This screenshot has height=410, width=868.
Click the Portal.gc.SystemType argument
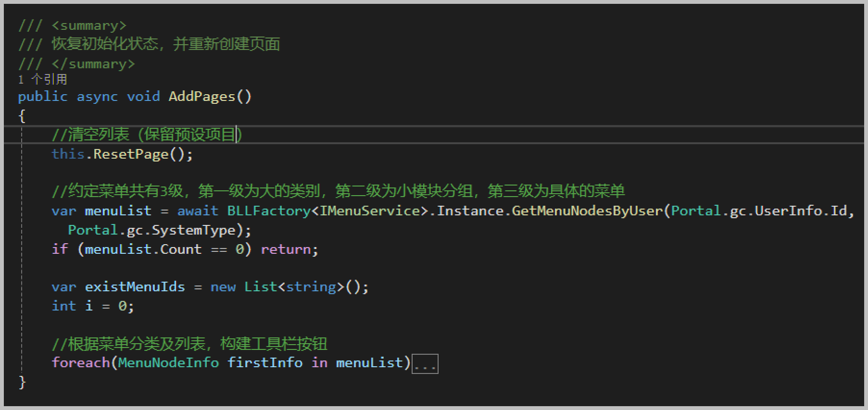click(x=151, y=230)
